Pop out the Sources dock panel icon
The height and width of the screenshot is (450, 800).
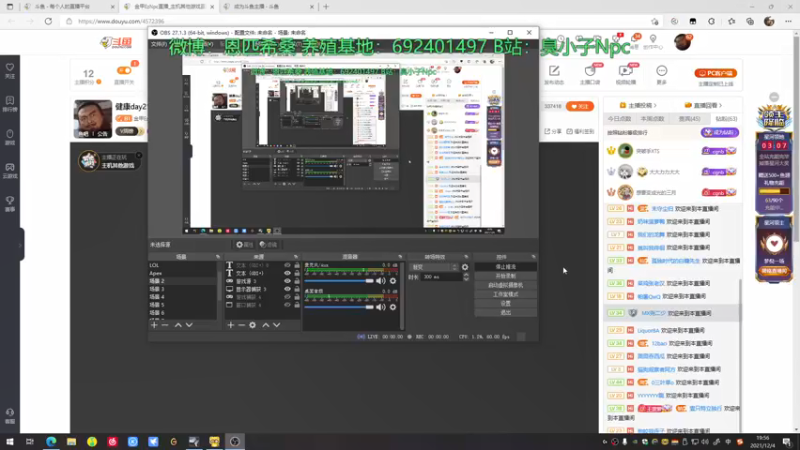coord(295,257)
